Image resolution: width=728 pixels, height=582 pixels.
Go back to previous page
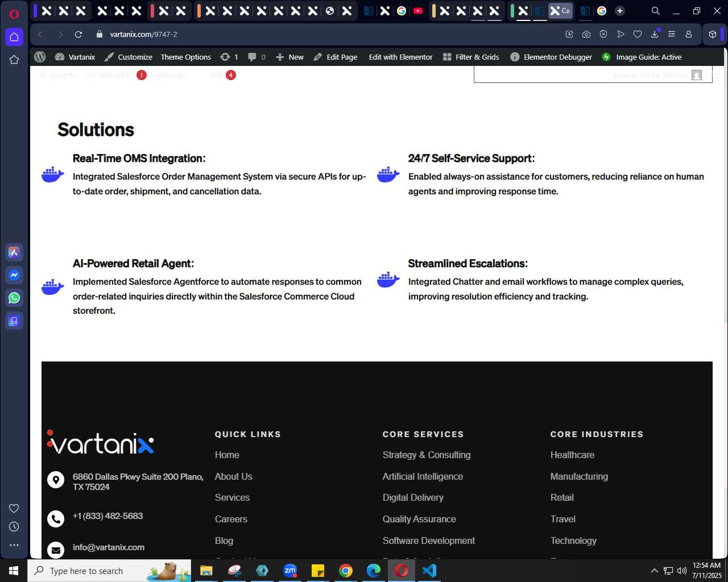click(x=40, y=34)
